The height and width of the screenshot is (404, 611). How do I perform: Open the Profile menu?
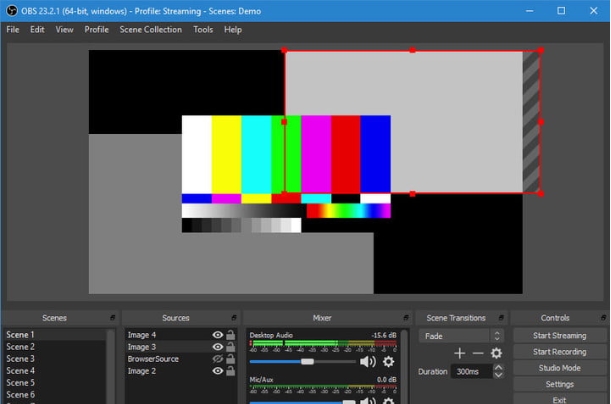(x=96, y=30)
